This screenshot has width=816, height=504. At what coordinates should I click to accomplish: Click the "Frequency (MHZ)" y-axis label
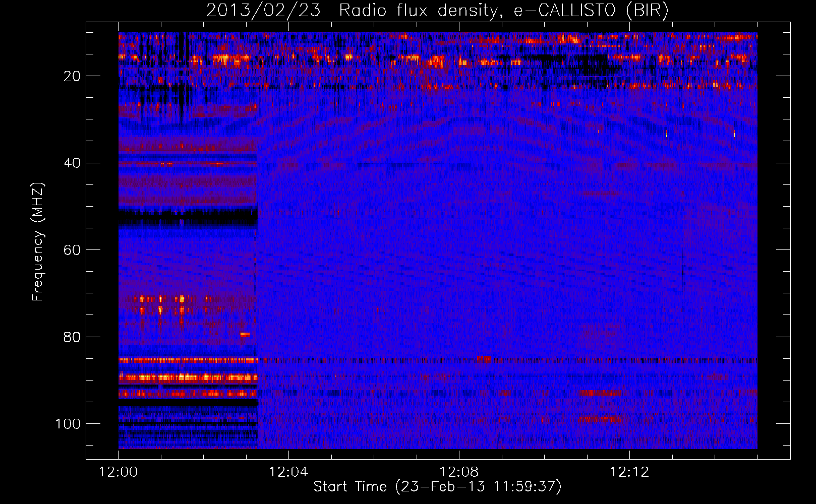[38, 242]
